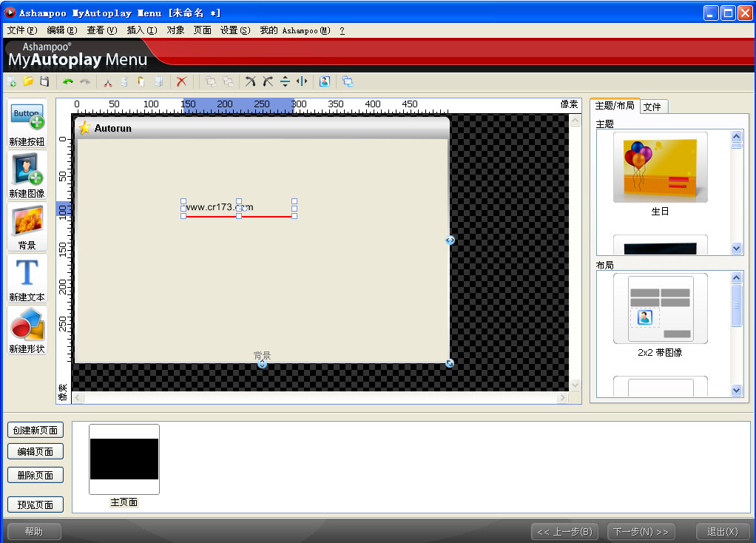Click the 删除页面 button
This screenshot has height=543, width=756.
click(x=36, y=475)
